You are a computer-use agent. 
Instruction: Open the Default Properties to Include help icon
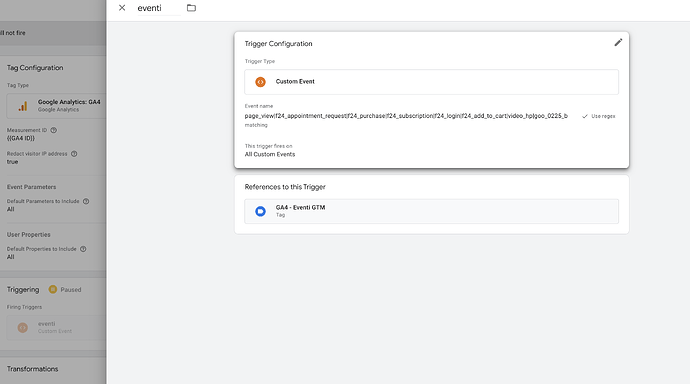coord(83,249)
